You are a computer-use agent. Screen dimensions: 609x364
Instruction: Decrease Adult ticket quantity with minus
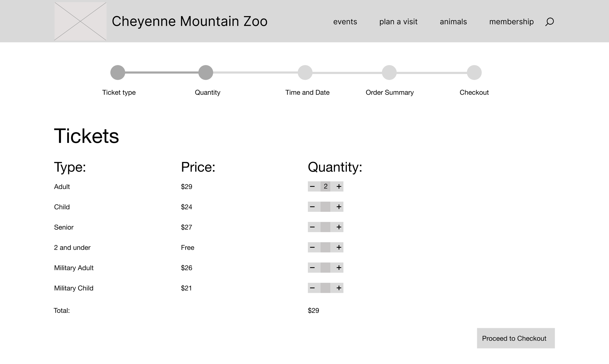[x=312, y=187]
